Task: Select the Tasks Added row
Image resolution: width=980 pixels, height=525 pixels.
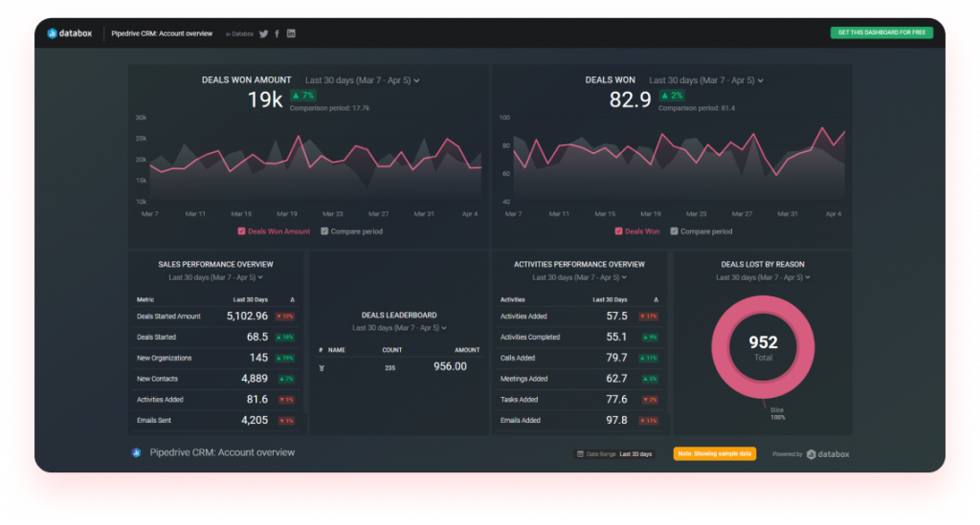Action: [579, 400]
